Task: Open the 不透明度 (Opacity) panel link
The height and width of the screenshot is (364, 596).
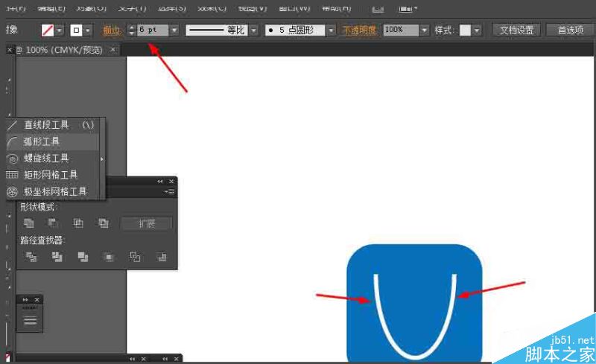Action: pyautogui.click(x=359, y=30)
